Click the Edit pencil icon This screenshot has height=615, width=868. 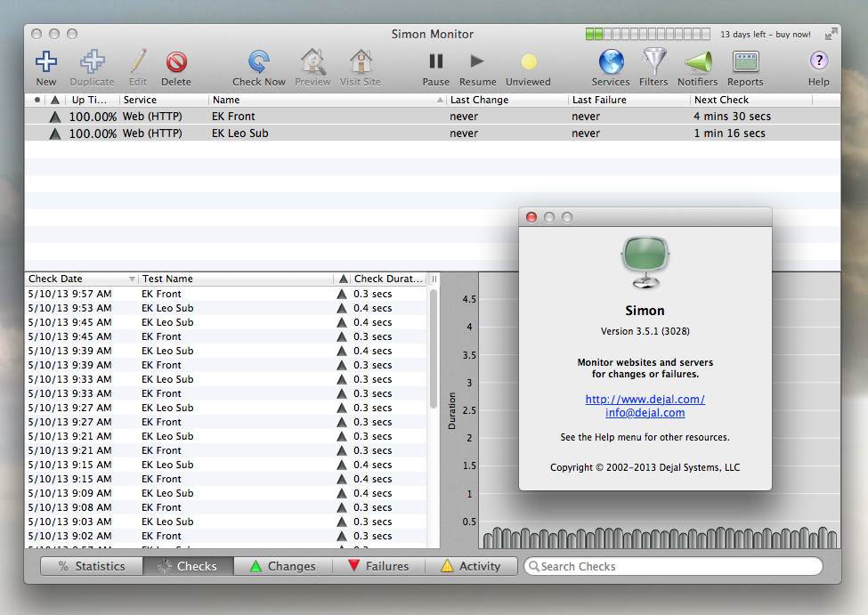tap(138, 61)
